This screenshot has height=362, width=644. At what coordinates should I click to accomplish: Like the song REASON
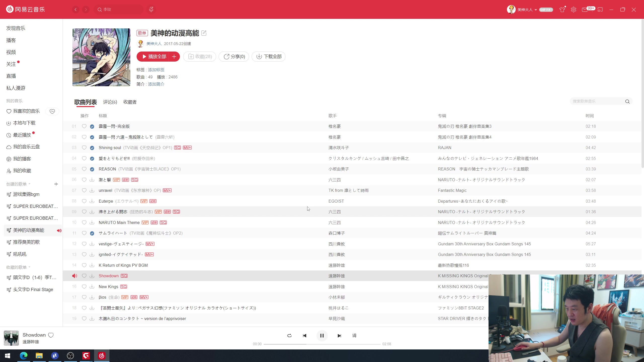point(84,169)
